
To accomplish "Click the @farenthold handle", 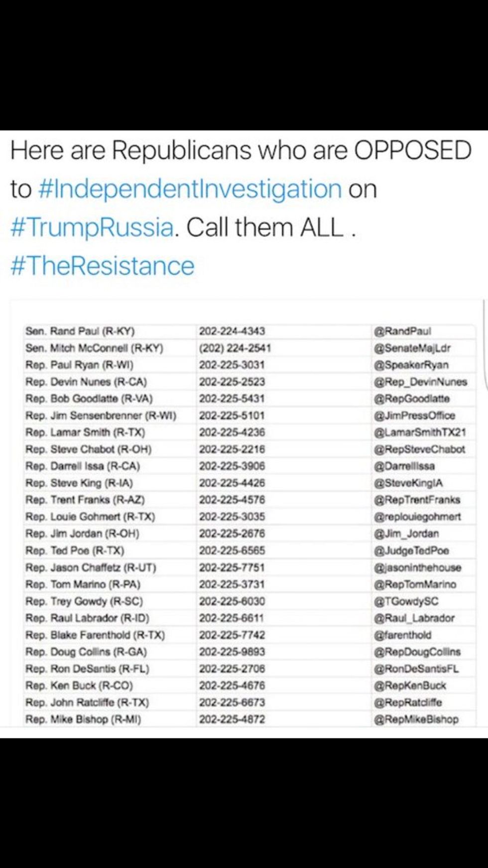I will coord(403,635).
